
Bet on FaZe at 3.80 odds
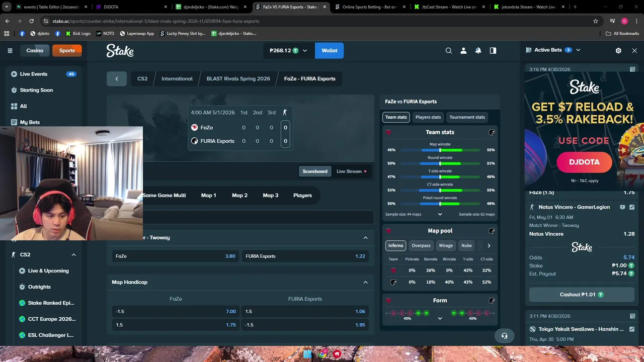point(176,256)
